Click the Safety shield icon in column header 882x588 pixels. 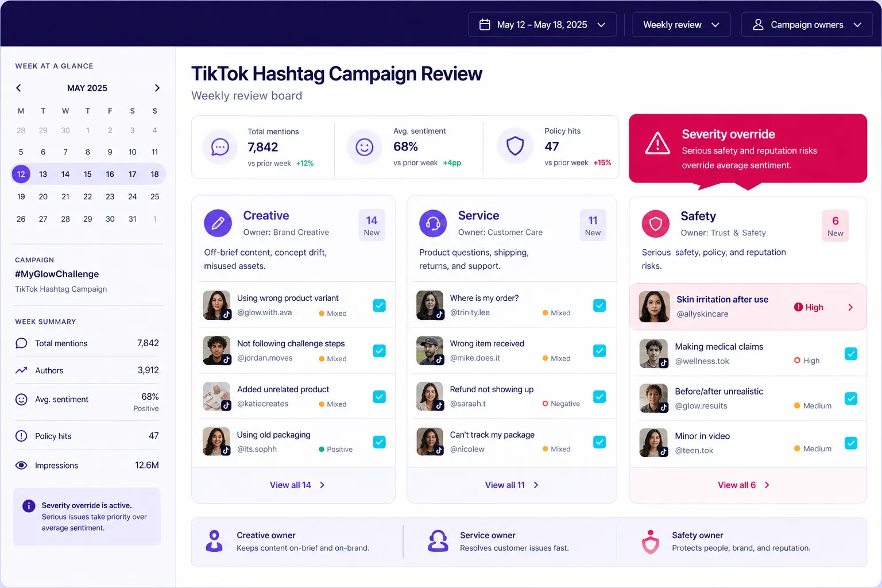coord(656,224)
